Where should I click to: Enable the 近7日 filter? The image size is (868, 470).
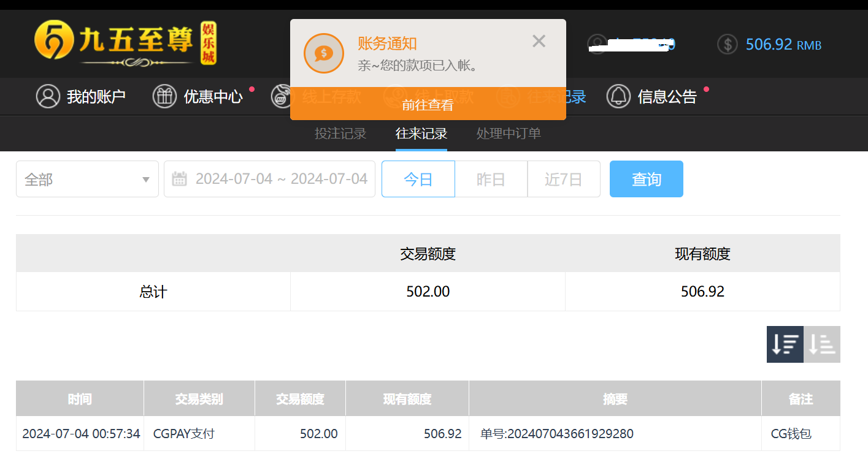563,178
